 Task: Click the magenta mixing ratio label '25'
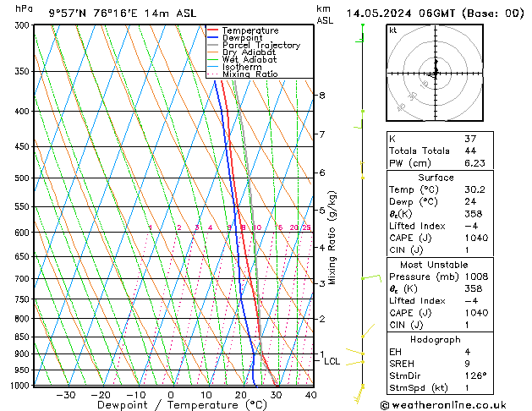click(306, 227)
